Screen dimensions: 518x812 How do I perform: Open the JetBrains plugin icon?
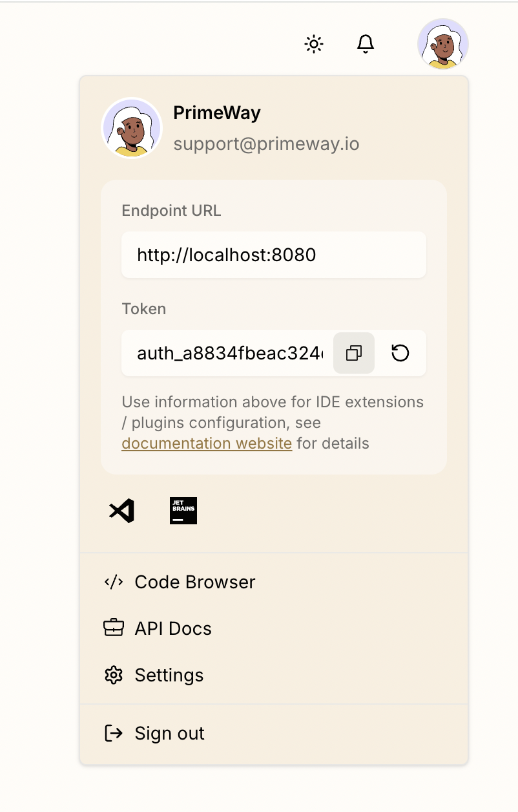(x=183, y=511)
